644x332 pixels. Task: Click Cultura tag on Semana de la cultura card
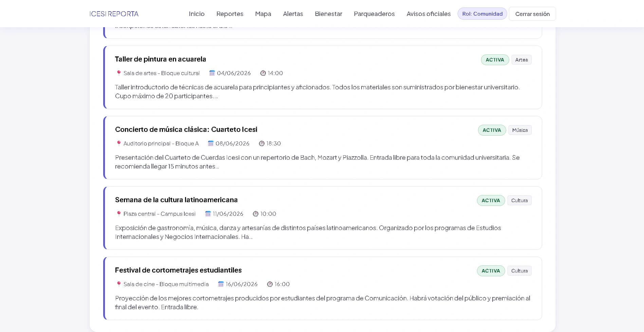pyautogui.click(x=519, y=200)
